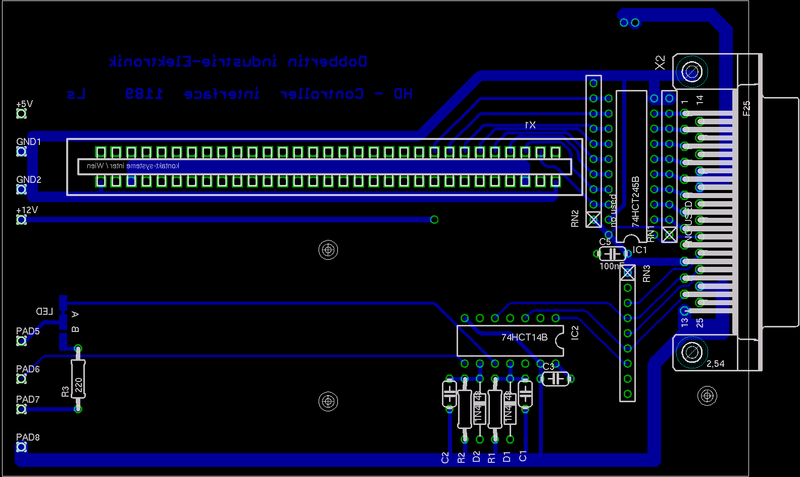The height and width of the screenshot is (477, 800).
Task: Click the +5V power pad
Action: 20,116
